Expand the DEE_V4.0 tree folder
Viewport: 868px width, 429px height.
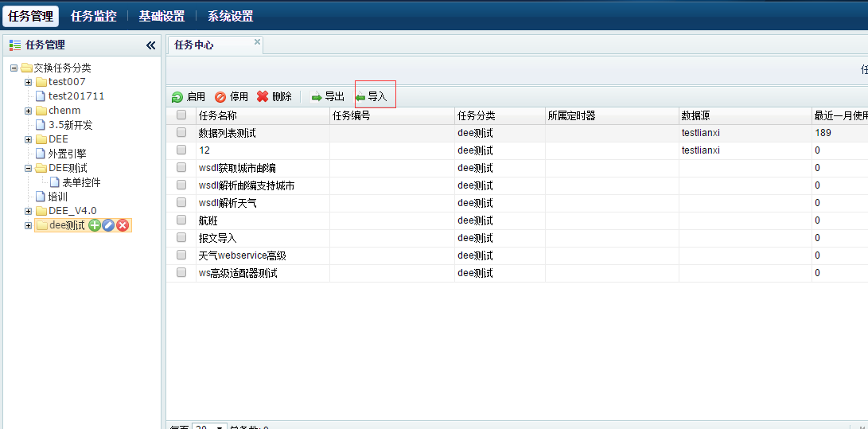(x=29, y=211)
